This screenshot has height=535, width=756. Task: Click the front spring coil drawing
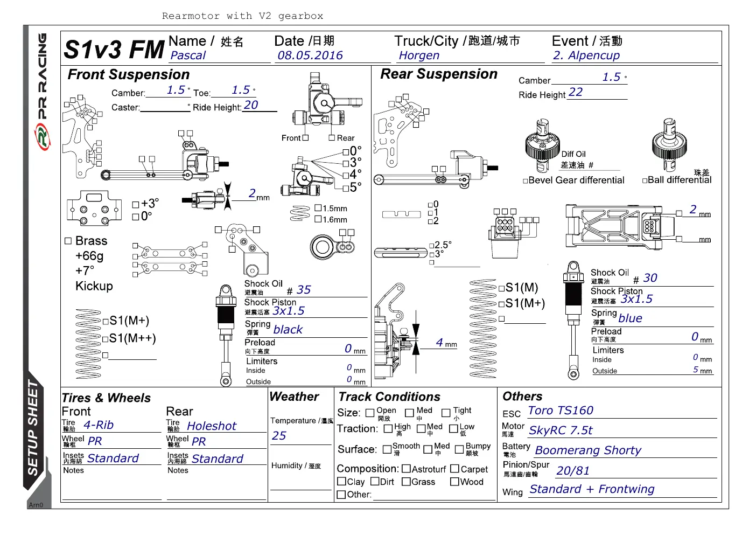tap(88, 344)
